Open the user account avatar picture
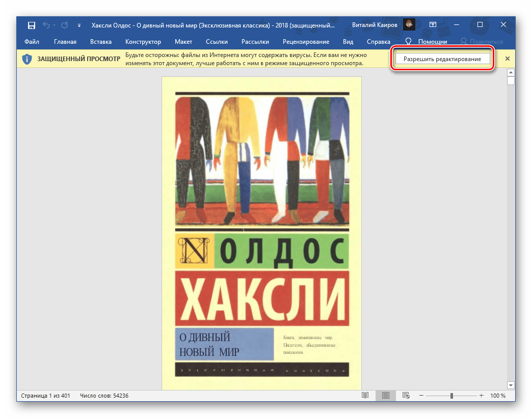The image size is (532, 418). click(x=409, y=25)
